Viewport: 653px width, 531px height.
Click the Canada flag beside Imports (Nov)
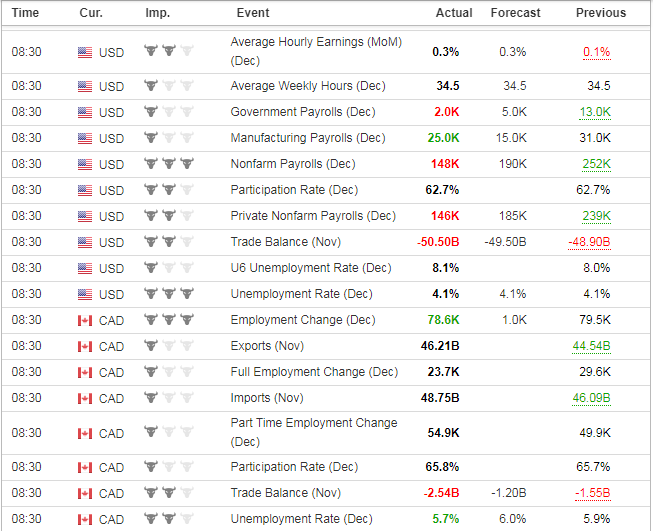[x=84, y=398]
